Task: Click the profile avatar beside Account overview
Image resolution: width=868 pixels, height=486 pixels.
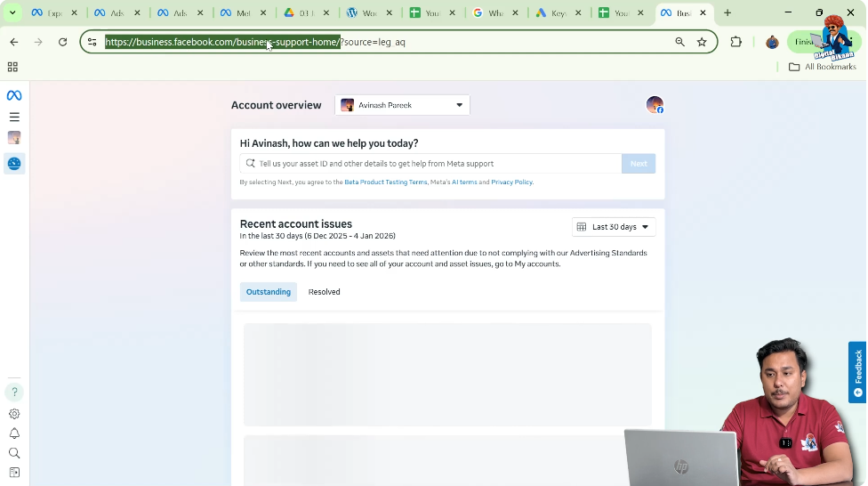Action: pos(655,105)
